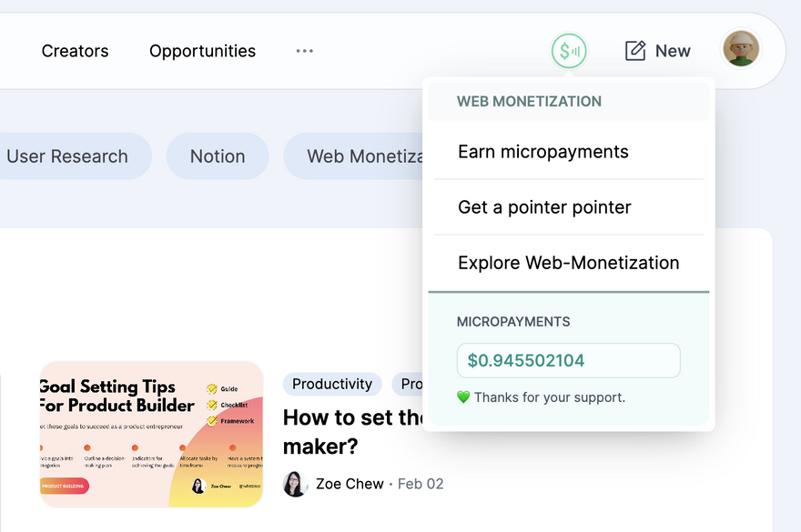Click the micropayments amount field
The height and width of the screenshot is (532, 801).
coord(568,360)
